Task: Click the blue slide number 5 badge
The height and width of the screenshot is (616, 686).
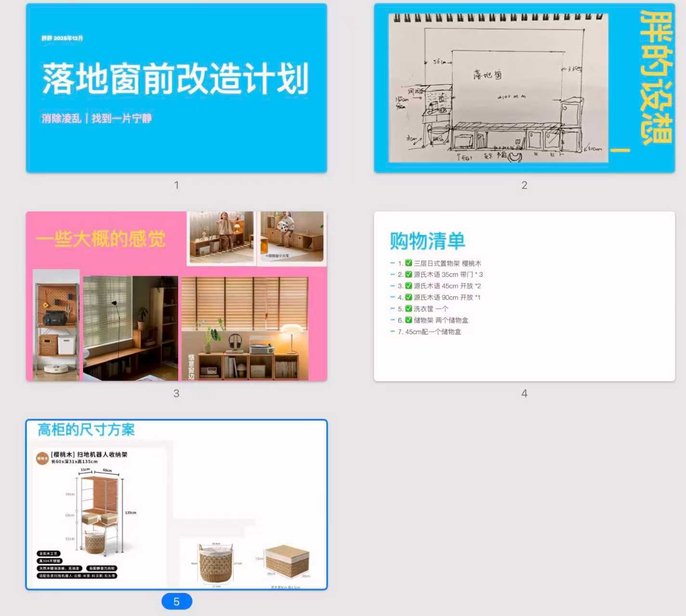Action: tap(177, 602)
